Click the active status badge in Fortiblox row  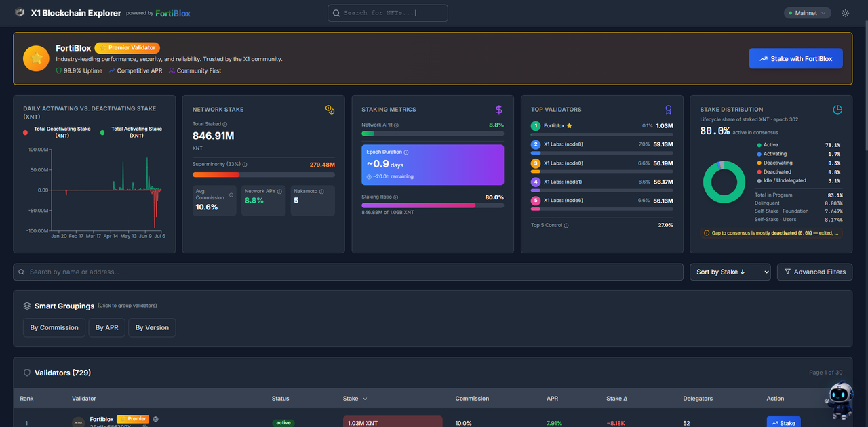point(283,422)
